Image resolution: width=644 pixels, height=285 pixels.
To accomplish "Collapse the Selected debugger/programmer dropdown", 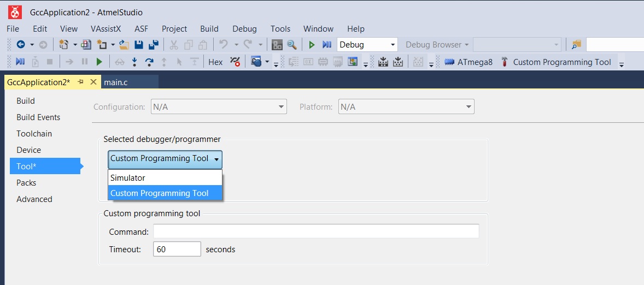I will (x=165, y=159).
